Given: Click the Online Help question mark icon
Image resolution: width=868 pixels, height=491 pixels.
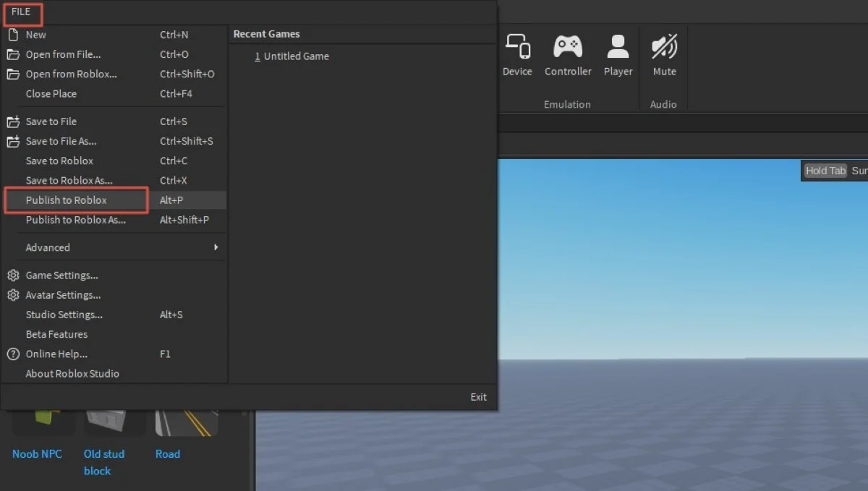Looking at the screenshot, I should pos(13,354).
